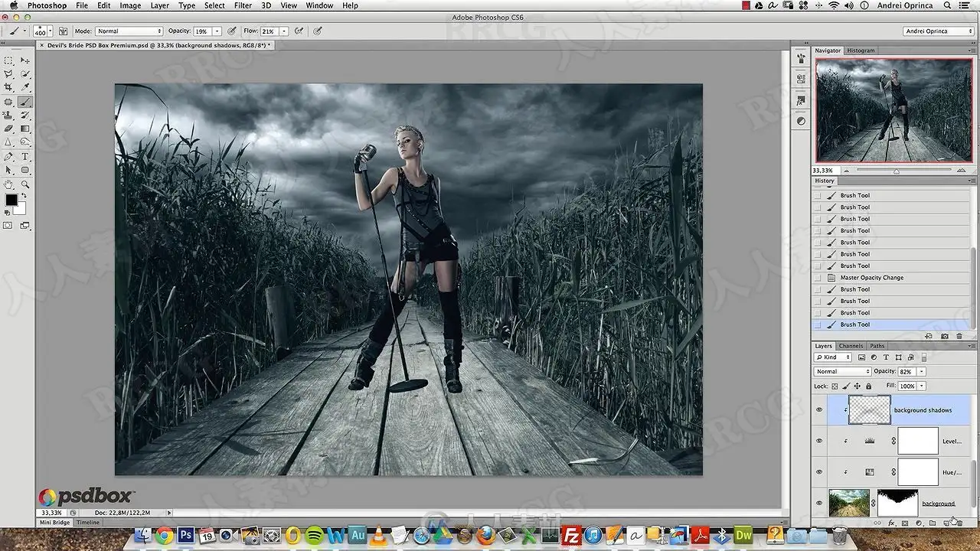This screenshot has height=551, width=980.
Task: Open the Timeline tab
Action: [87, 523]
